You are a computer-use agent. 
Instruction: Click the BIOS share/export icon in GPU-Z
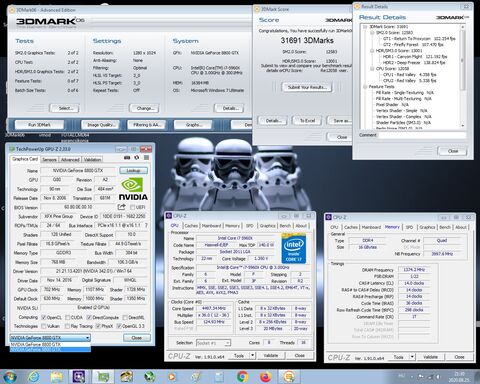(x=121, y=207)
